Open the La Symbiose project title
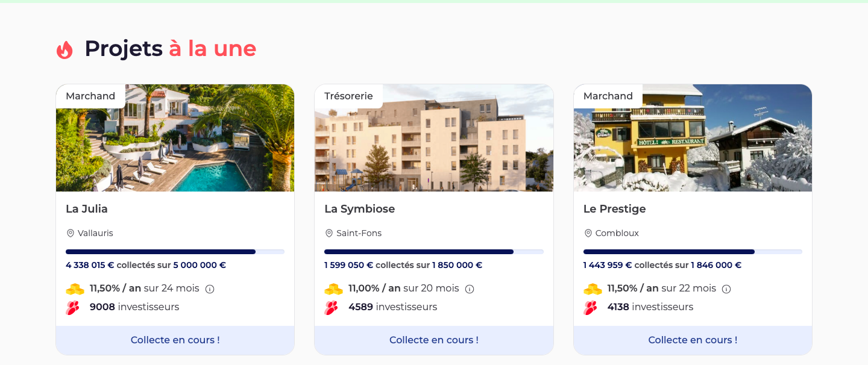 tap(359, 209)
